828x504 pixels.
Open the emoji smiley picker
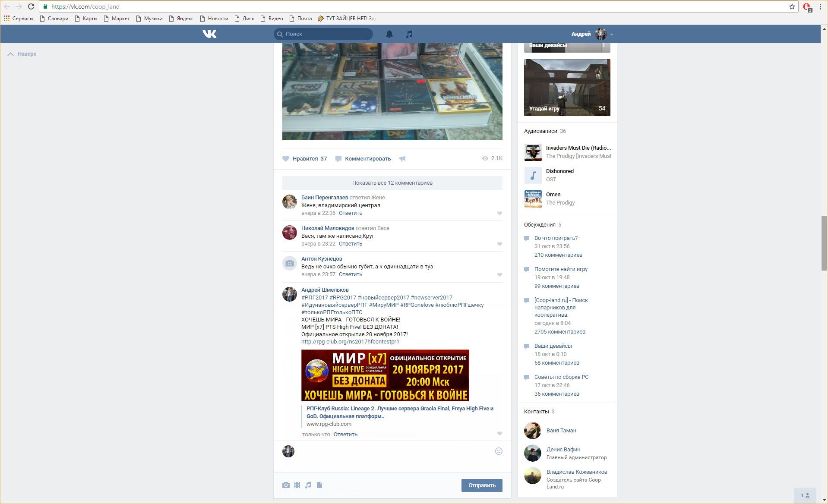click(499, 451)
